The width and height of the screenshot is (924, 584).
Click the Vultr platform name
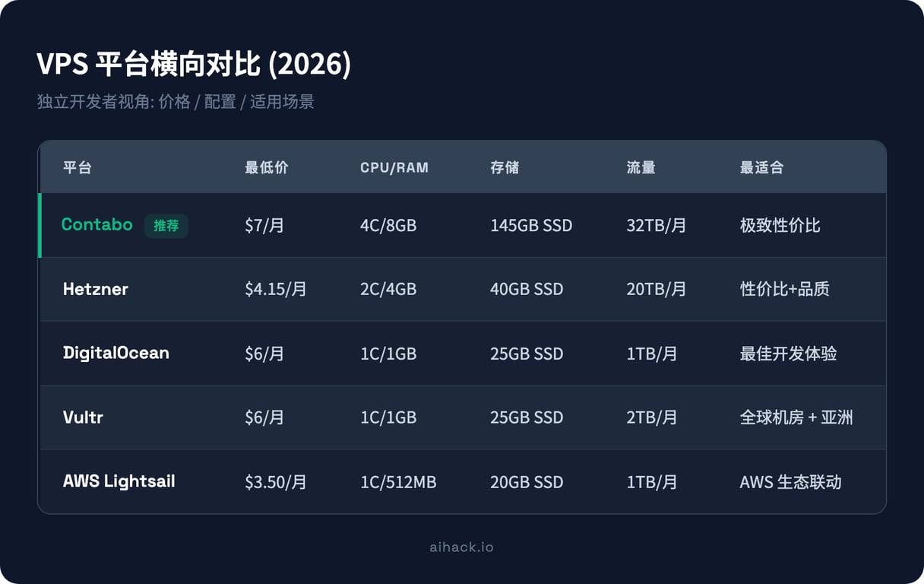(x=83, y=417)
